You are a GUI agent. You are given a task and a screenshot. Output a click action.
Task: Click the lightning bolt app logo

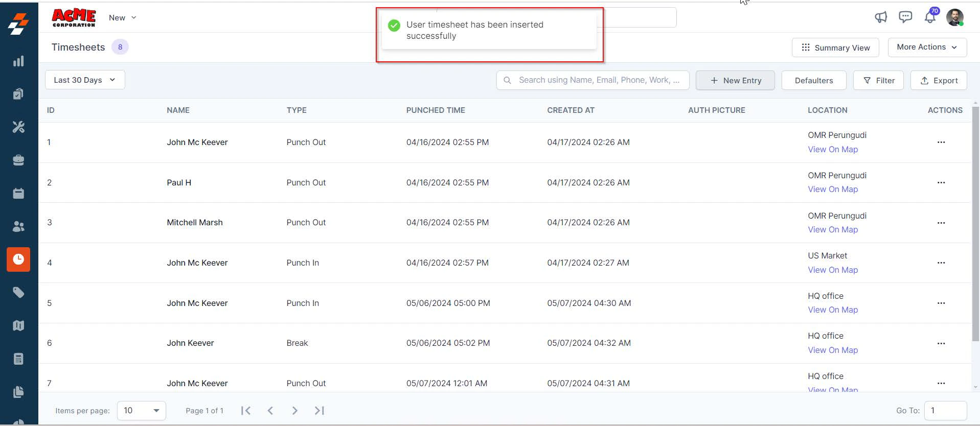point(18,23)
